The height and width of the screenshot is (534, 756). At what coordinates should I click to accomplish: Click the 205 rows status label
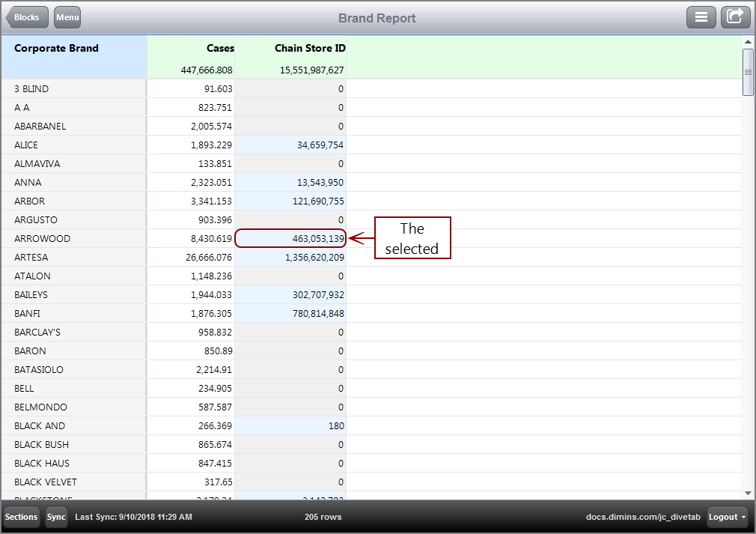tap(323, 517)
